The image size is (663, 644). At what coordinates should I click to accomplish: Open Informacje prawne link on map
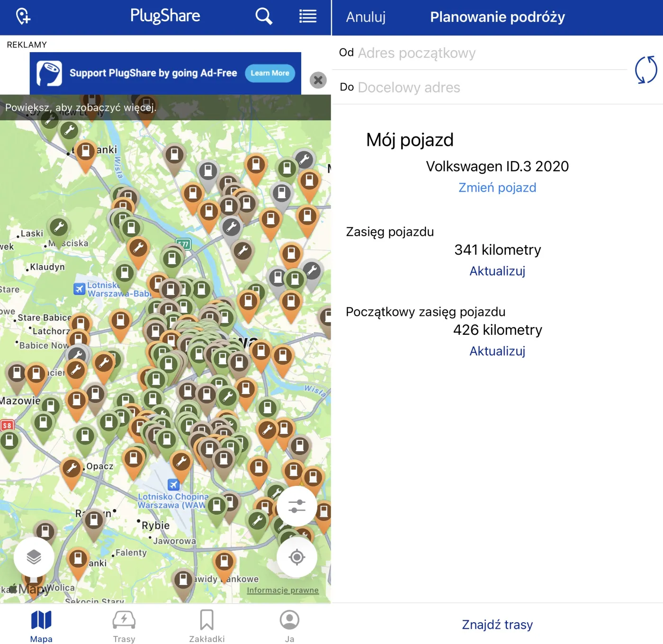(283, 590)
